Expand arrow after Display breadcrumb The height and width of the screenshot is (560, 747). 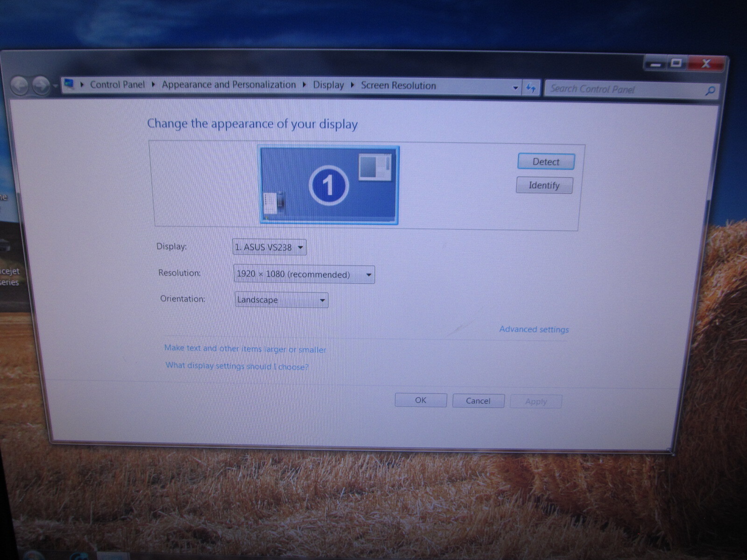(352, 85)
